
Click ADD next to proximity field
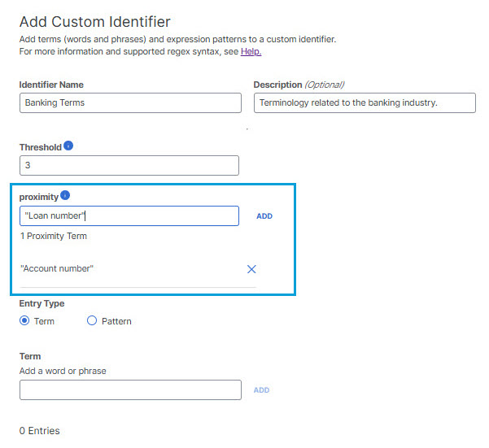(x=264, y=216)
